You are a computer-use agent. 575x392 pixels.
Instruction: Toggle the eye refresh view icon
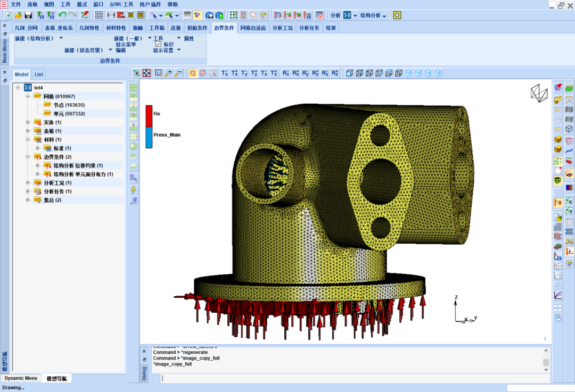(x=136, y=73)
